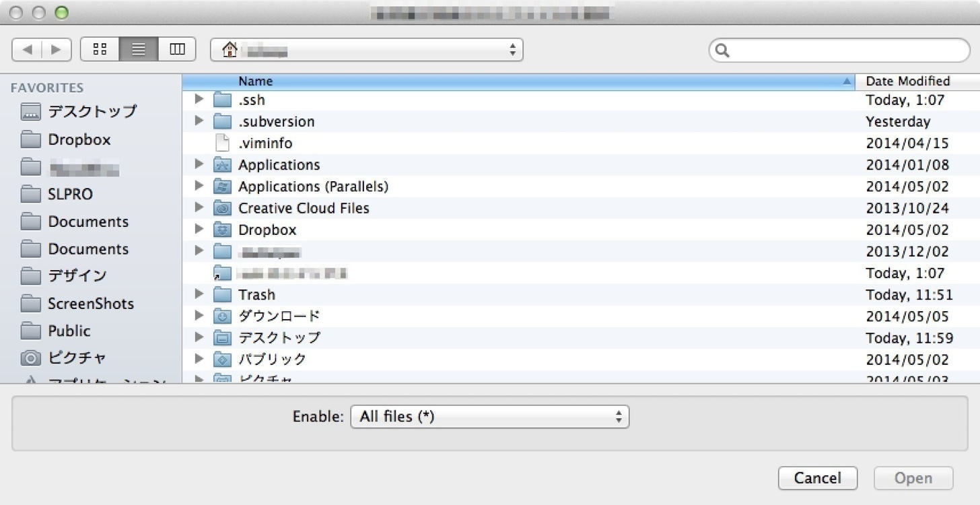Switch to icon view
The width and height of the screenshot is (980, 505).
pos(100,49)
